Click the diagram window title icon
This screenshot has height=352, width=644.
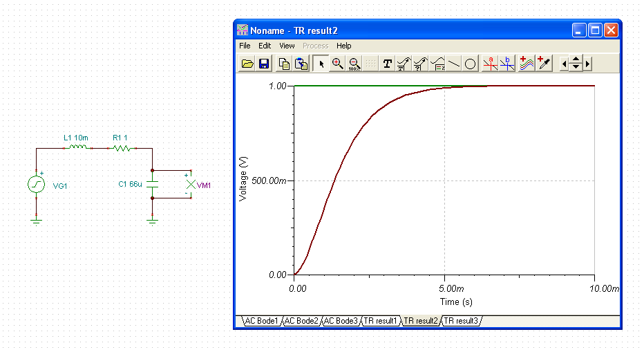tap(243, 30)
